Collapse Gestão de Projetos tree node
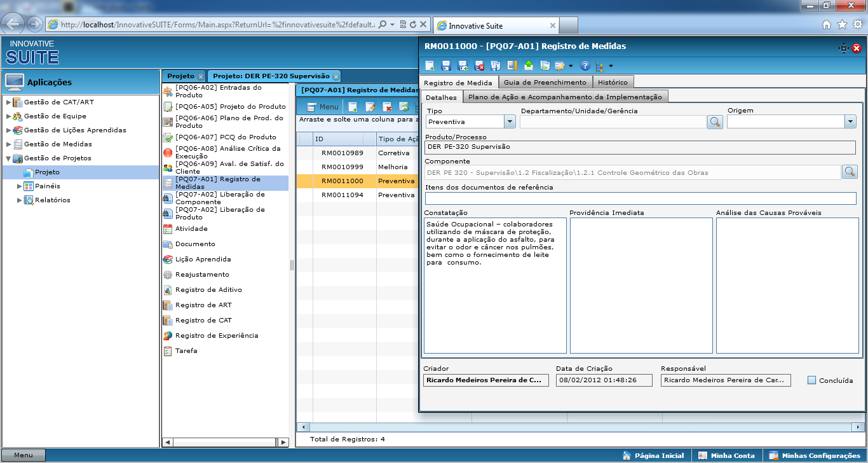 click(9, 158)
